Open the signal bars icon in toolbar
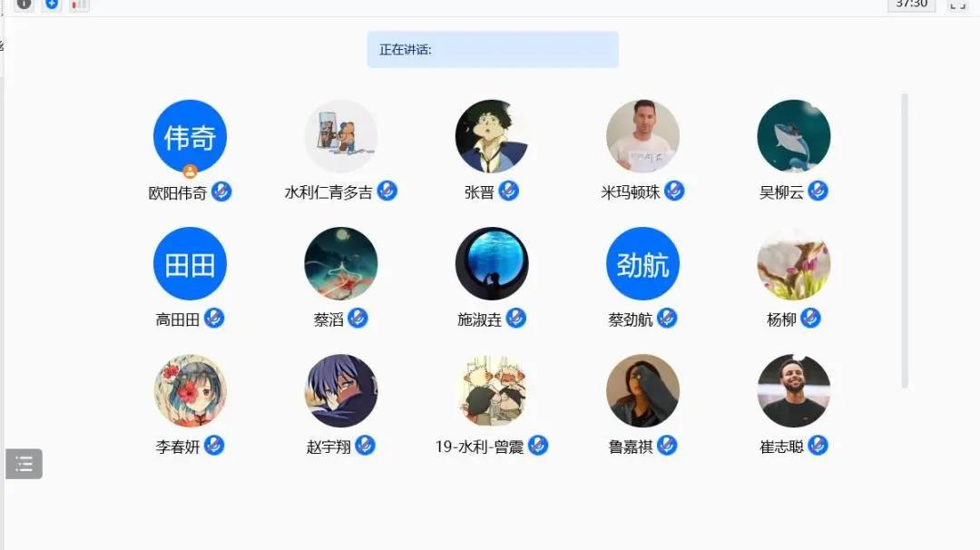Image resolution: width=980 pixels, height=550 pixels. [x=79, y=5]
